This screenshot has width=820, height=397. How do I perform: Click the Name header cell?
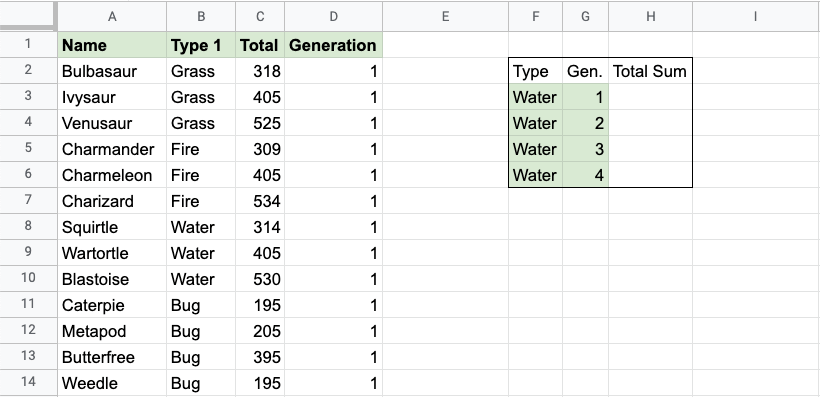(x=112, y=45)
